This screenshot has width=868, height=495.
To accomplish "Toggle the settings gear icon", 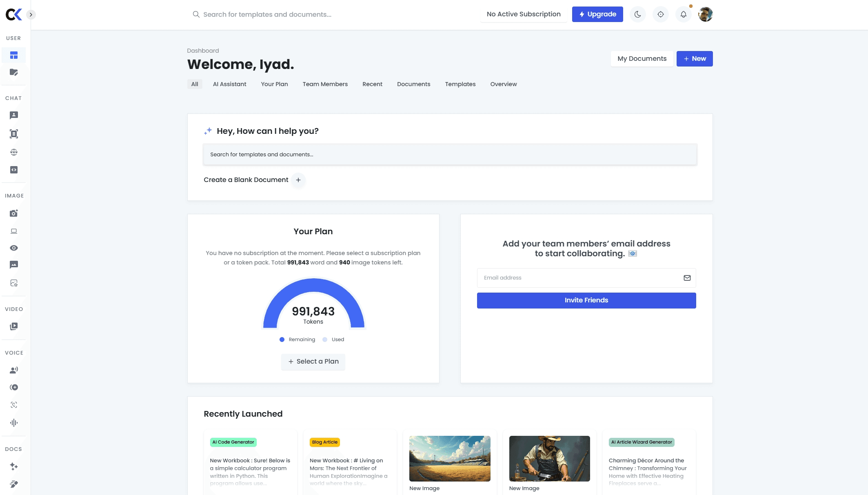I will pyautogui.click(x=661, y=14).
